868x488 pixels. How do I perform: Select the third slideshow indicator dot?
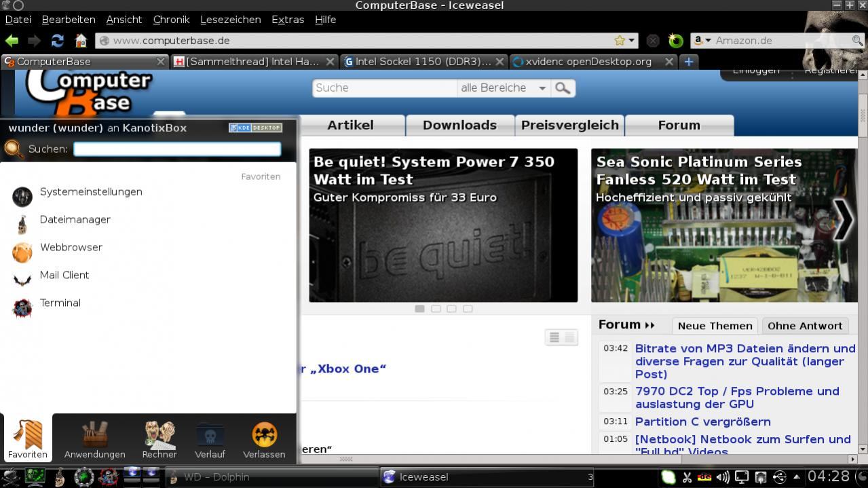[452, 309]
